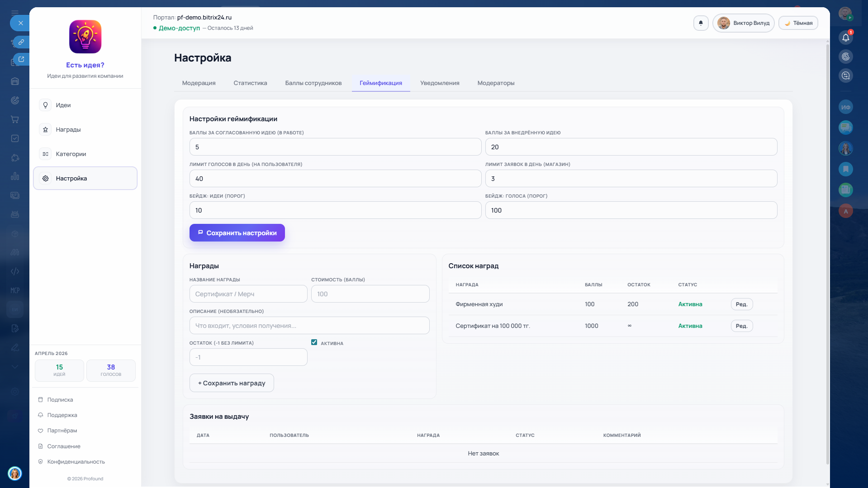Toggle the Активна checkbox for reward
This screenshot has height=488, width=868.
tap(314, 342)
